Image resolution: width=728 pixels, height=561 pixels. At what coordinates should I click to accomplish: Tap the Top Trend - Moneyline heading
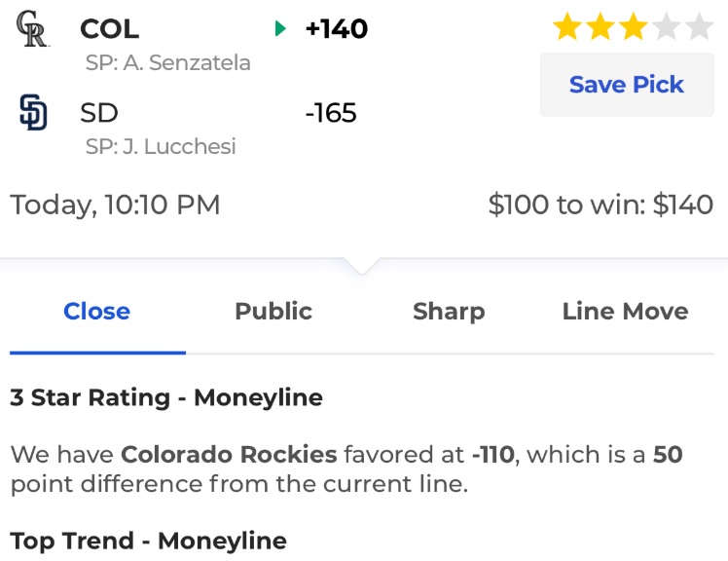[149, 541]
